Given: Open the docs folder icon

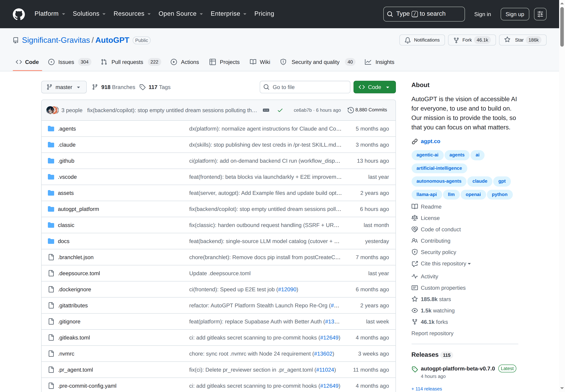Looking at the screenshot, I should coord(51,241).
